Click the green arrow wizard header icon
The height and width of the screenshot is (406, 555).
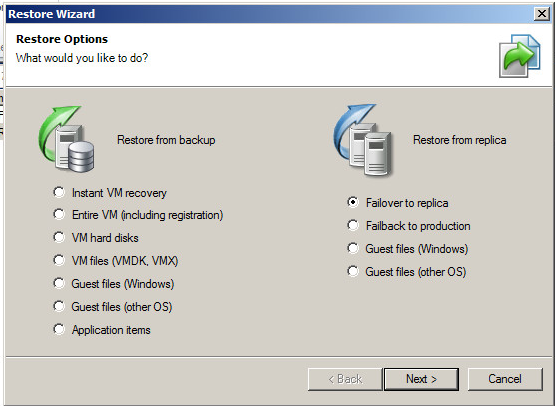click(x=519, y=56)
